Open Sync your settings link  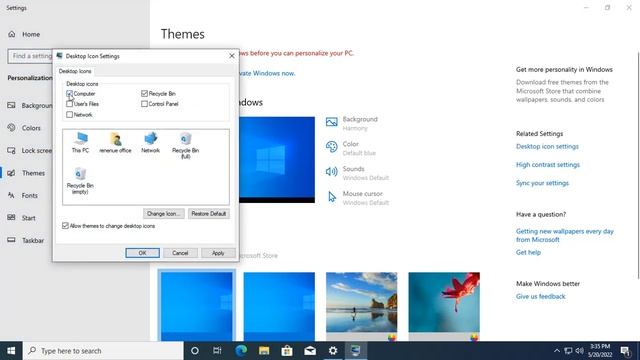click(542, 183)
